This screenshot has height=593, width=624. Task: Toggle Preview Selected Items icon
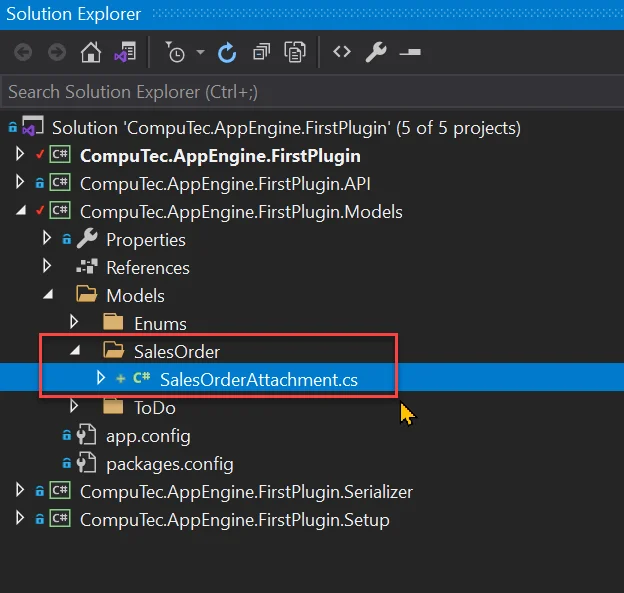pos(409,52)
